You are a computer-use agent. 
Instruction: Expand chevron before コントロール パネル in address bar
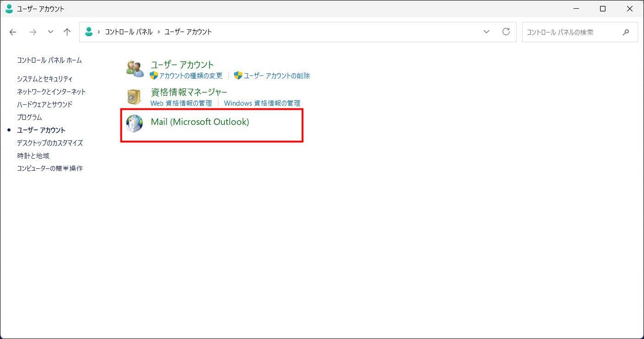point(99,32)
